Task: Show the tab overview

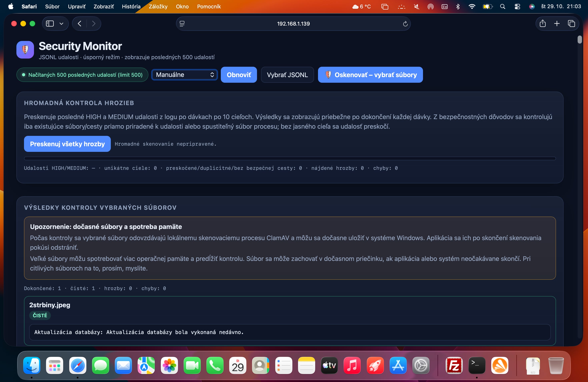Action: [x=571, y=23]
